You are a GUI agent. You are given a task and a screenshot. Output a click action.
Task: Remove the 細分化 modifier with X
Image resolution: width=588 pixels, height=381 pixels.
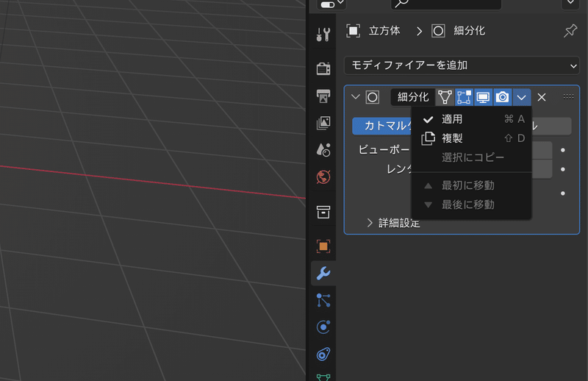542,97
